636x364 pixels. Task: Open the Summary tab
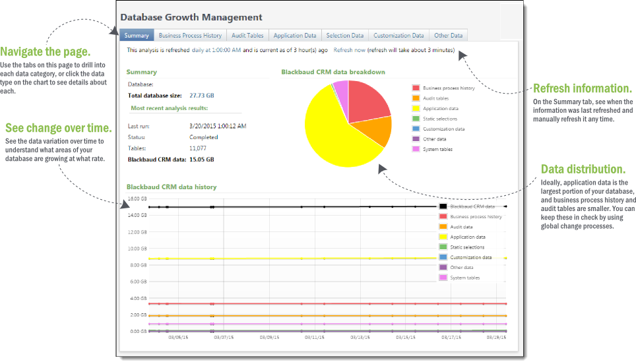coord(137,35)
